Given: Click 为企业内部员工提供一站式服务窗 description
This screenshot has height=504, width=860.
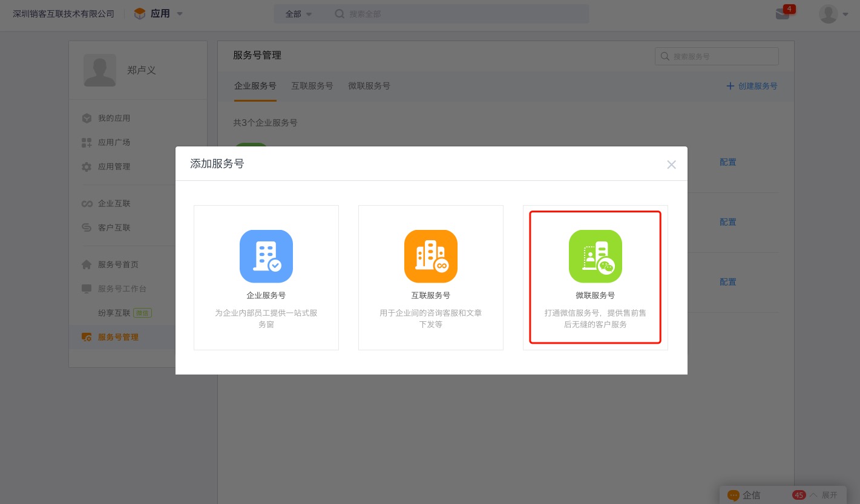Looking at the screenshot, I should (x=266, y=319).
